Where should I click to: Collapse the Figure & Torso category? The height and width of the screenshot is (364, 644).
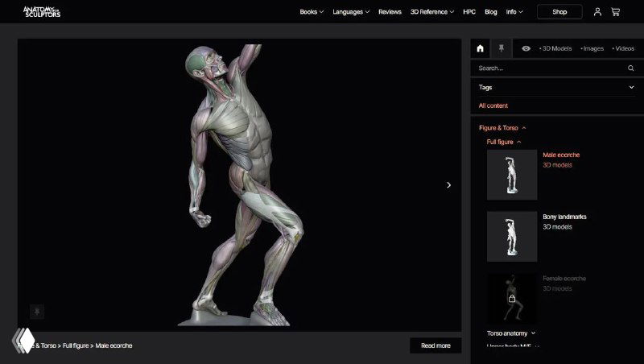point(502,128)
